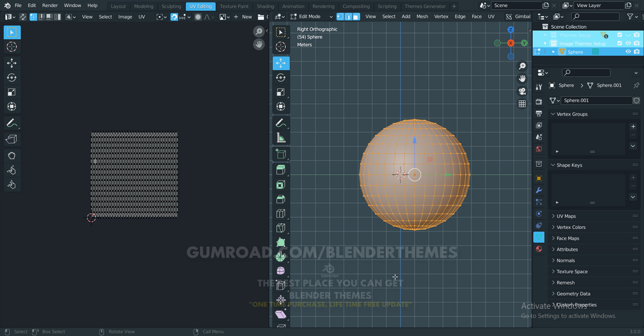This screenshot has width=644, height=336.
Task: Open the Material properties tab
Action: [539, 249]
